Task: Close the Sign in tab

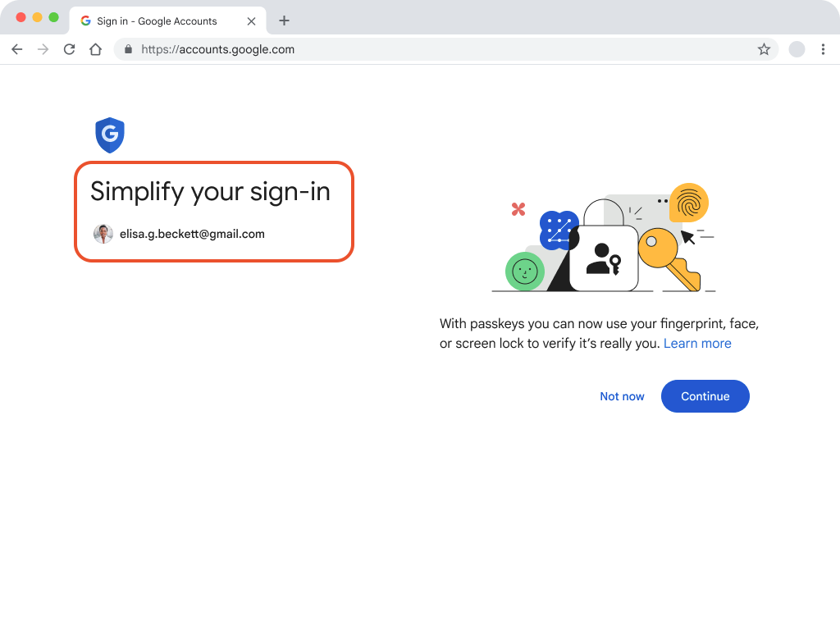Action: [x=251, y=21]
